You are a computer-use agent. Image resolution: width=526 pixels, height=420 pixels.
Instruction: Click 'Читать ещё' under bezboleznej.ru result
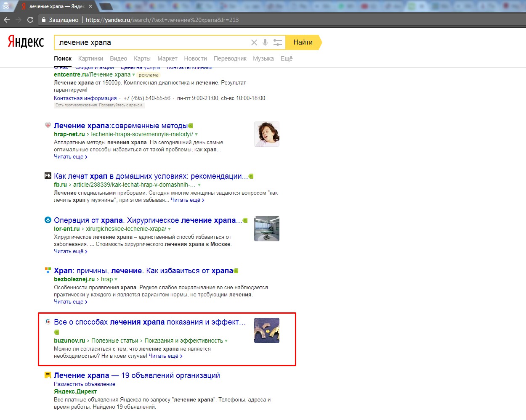[x=71, y=301]
